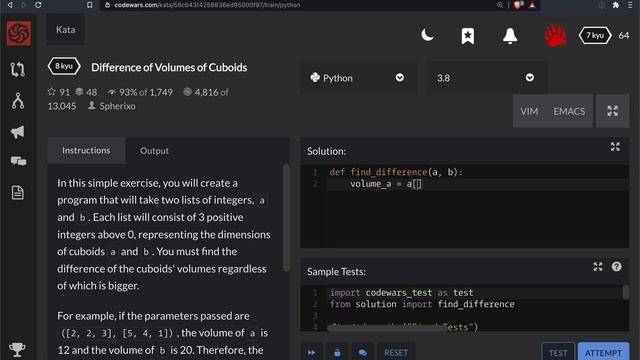Toggle fullscreen layout button beside EMACS
640x360 pixels.
[x=612, y=111]
